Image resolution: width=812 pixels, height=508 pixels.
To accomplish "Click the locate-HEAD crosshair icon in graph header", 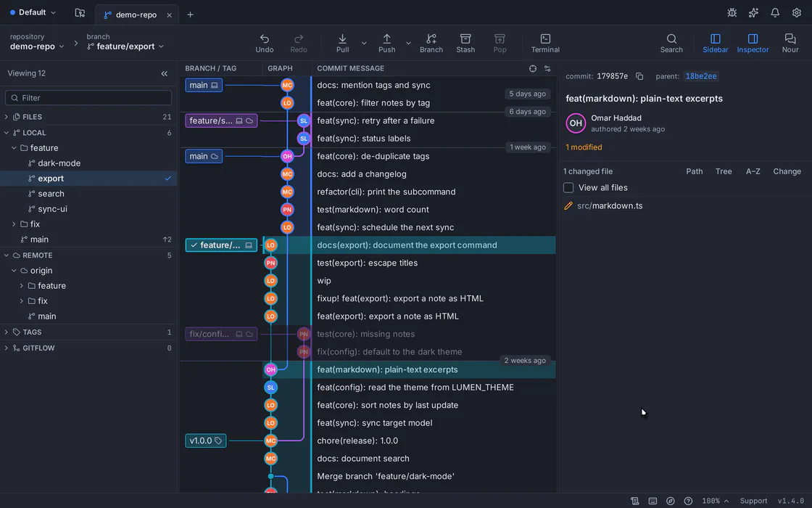I will coord(532,68).
